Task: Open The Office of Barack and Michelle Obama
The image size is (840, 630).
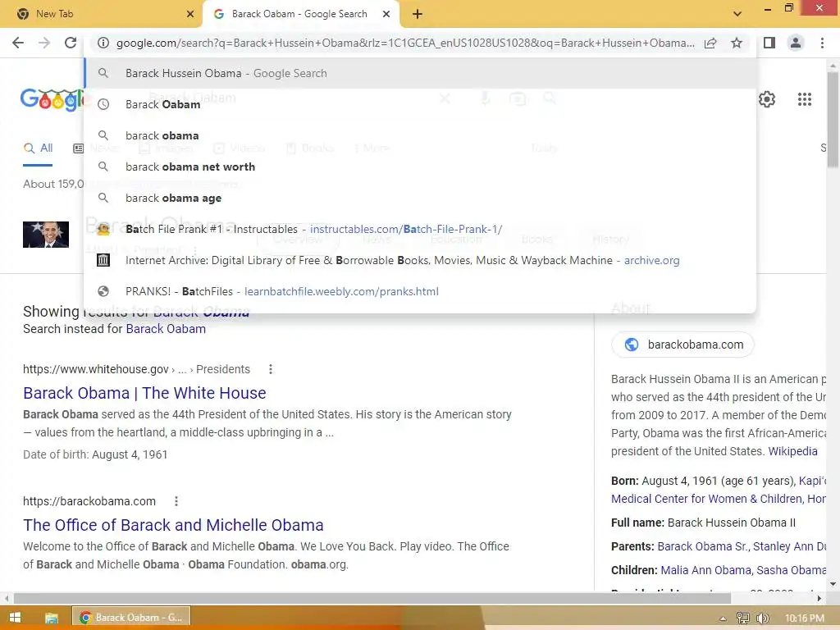Action: [x=174, y=525]
